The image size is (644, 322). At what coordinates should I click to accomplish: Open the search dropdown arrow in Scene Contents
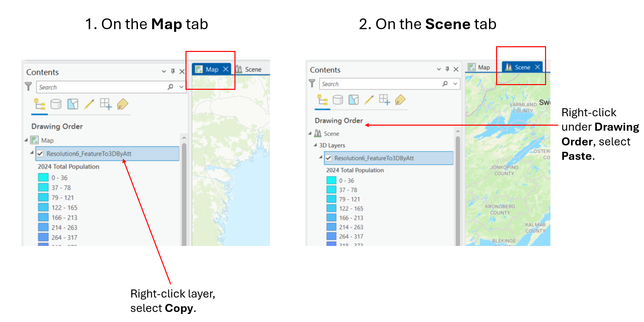455,84
